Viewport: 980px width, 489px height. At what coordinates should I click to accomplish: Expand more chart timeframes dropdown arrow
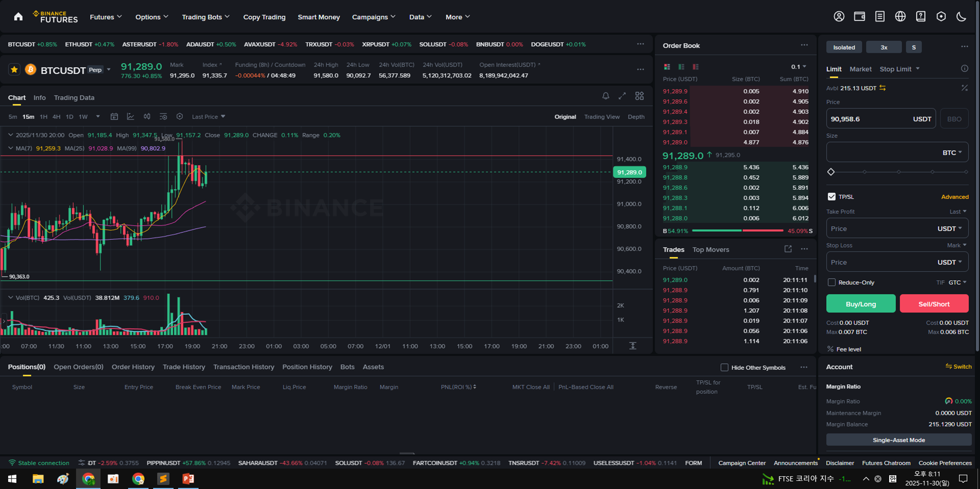(x=98, y=117)
